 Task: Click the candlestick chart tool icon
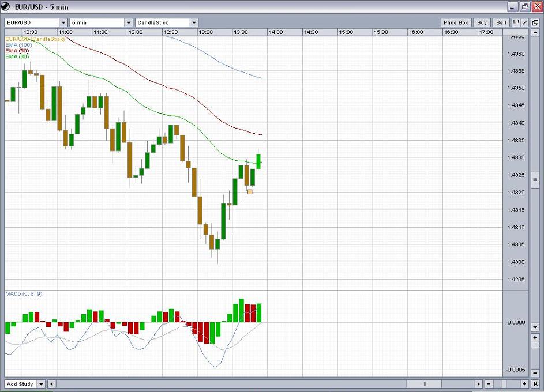pos(516,22)
